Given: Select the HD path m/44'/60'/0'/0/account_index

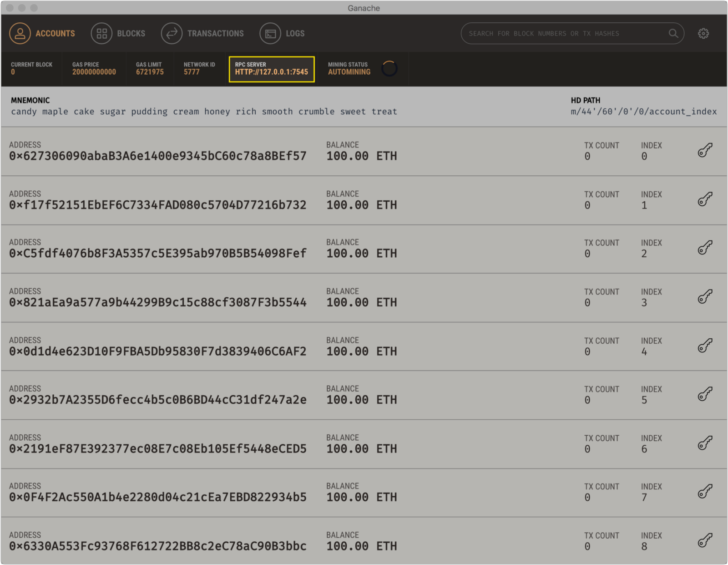Looking at the screenshot, I should 644,112.
